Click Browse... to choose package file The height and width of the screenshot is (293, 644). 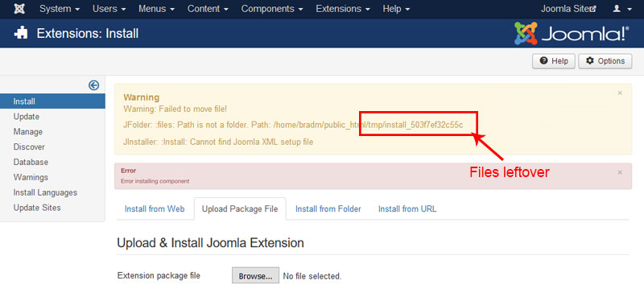pyautogui.click(x=255, y=276)
